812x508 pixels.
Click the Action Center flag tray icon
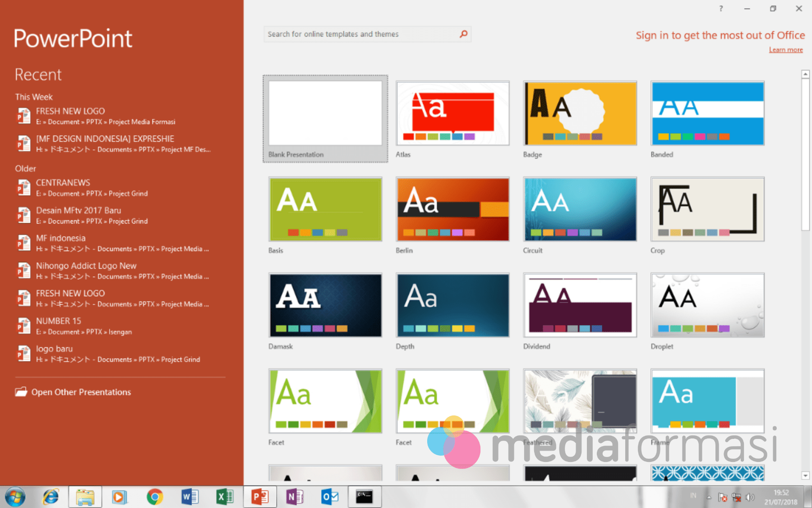click(723, 497)
